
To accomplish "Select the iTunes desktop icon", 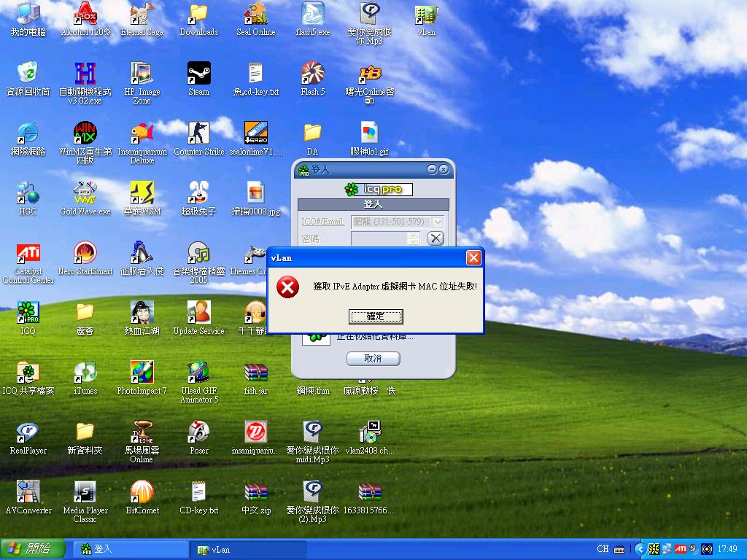I will [x=85, y=378].
